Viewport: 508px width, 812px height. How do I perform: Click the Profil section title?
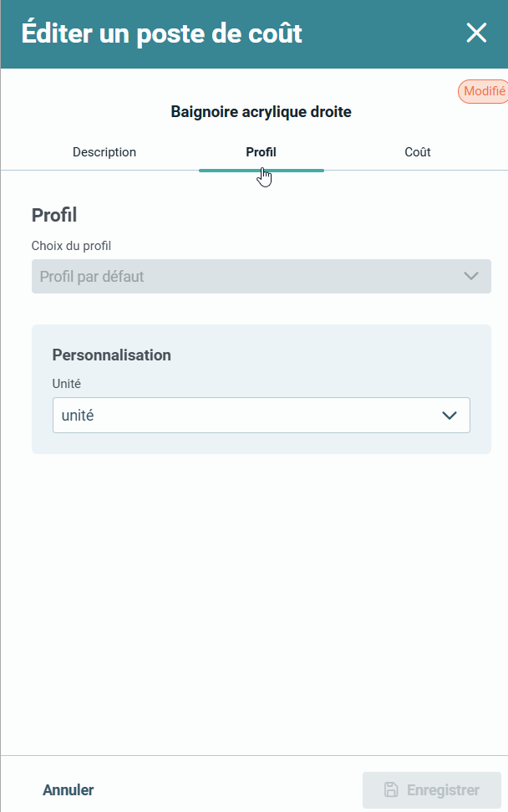coord(53,215)
